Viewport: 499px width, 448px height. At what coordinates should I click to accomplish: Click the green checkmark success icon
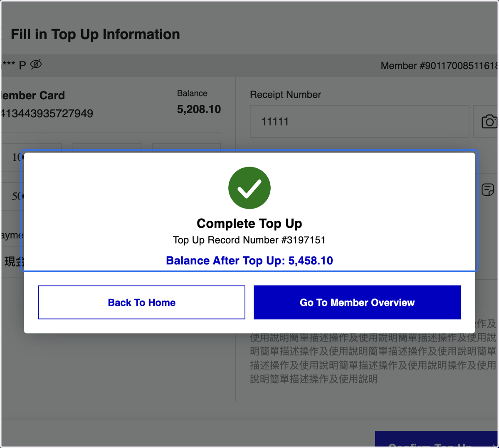coord(249,188)
